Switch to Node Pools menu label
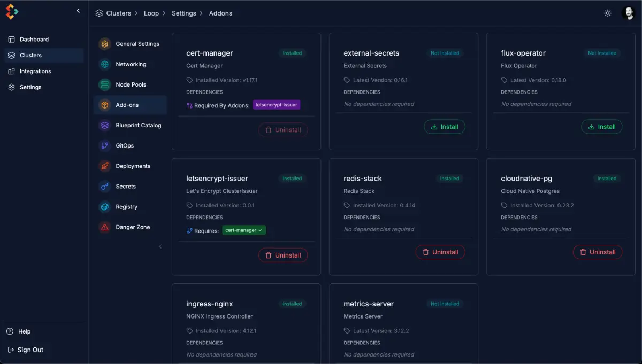 click(x=131, y=84)
